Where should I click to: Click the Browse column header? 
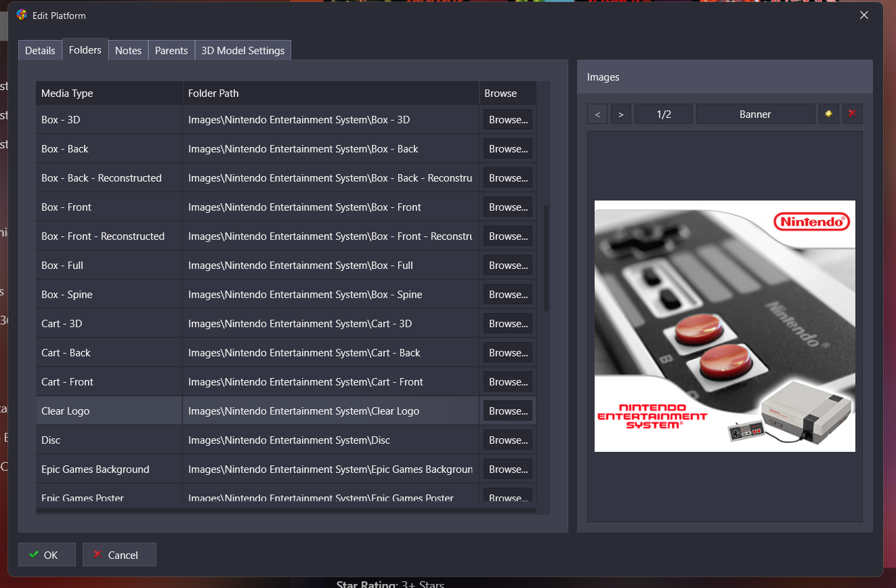point(508,93)
